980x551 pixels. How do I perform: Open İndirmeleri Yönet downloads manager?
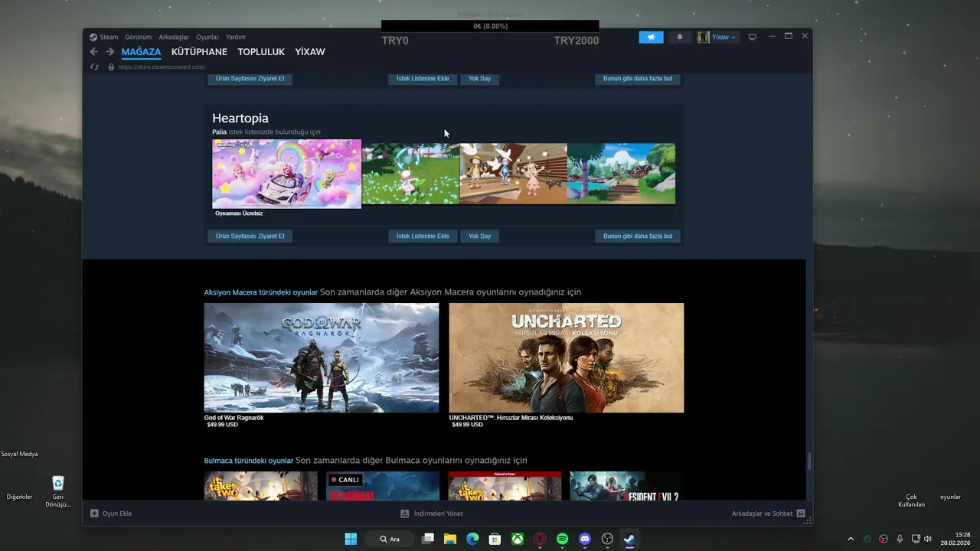(x=433, y=514)
